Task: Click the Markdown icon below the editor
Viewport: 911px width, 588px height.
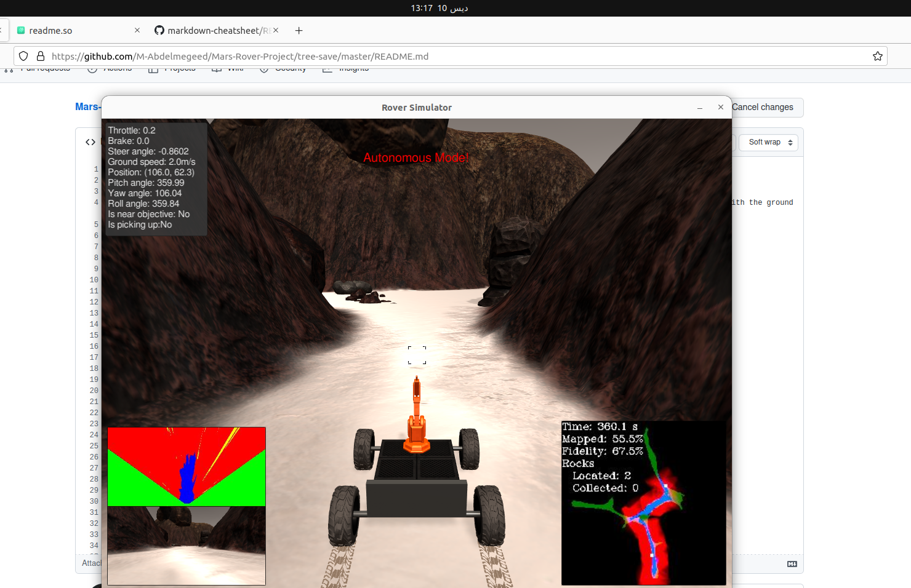Action: point(792,564)
